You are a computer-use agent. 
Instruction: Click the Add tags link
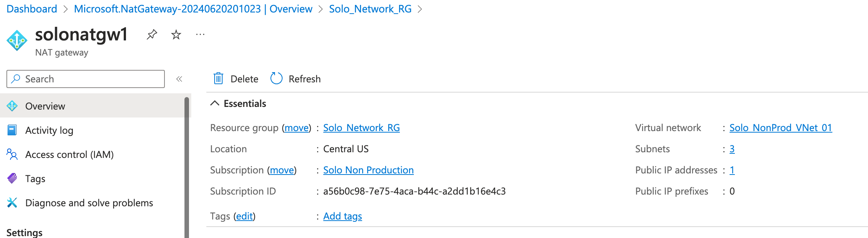pyautogui.click(x=343, y=216)
